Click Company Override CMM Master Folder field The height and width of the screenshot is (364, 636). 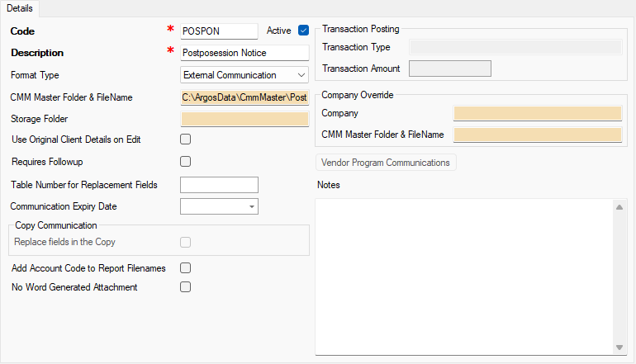click(538, 135)
